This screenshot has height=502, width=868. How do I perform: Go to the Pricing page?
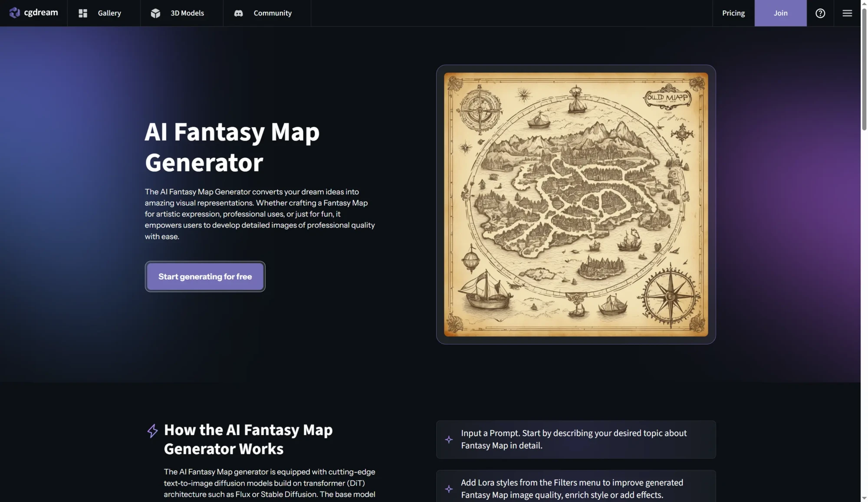[x=733, y=13]
